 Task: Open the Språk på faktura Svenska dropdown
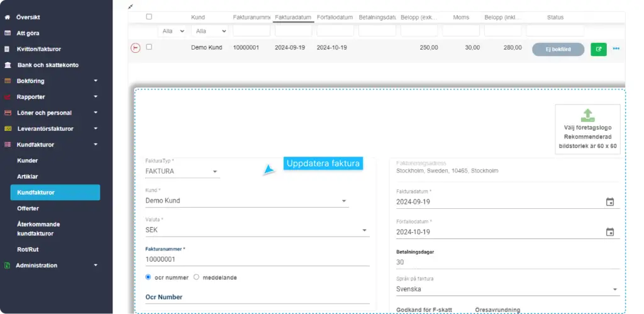(508, 289)
